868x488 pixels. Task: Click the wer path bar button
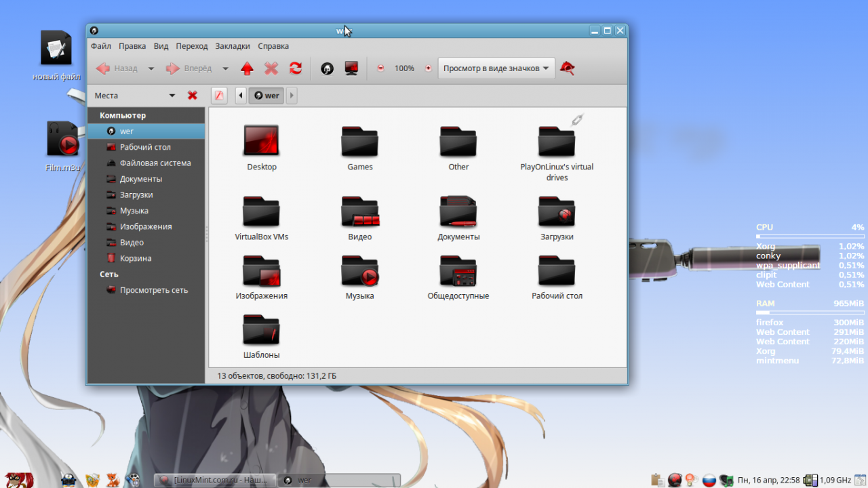[267, 96]
